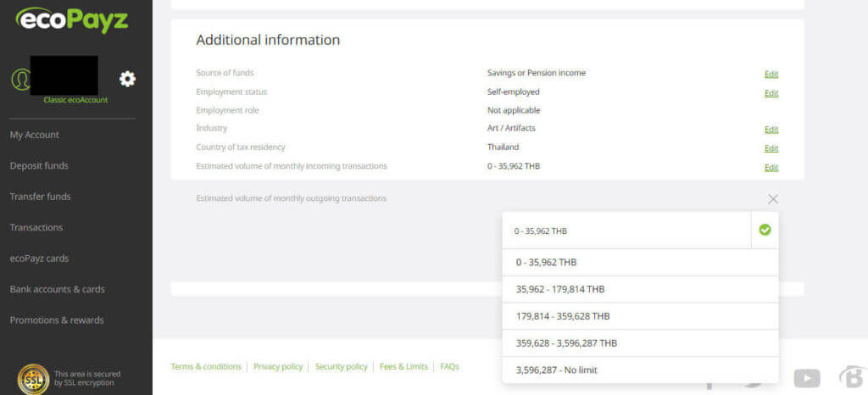Image resolution: width=868 pixels, height=395 pixels.
Task: Click Estimated volume of monthly outgoing transactions label
Action: [x=292, y=198]
